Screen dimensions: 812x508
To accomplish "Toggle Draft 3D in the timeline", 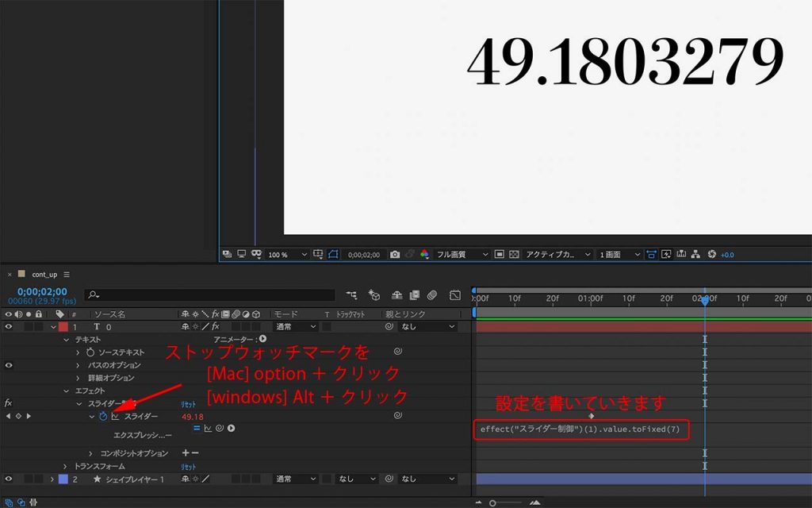I will 374,295.
